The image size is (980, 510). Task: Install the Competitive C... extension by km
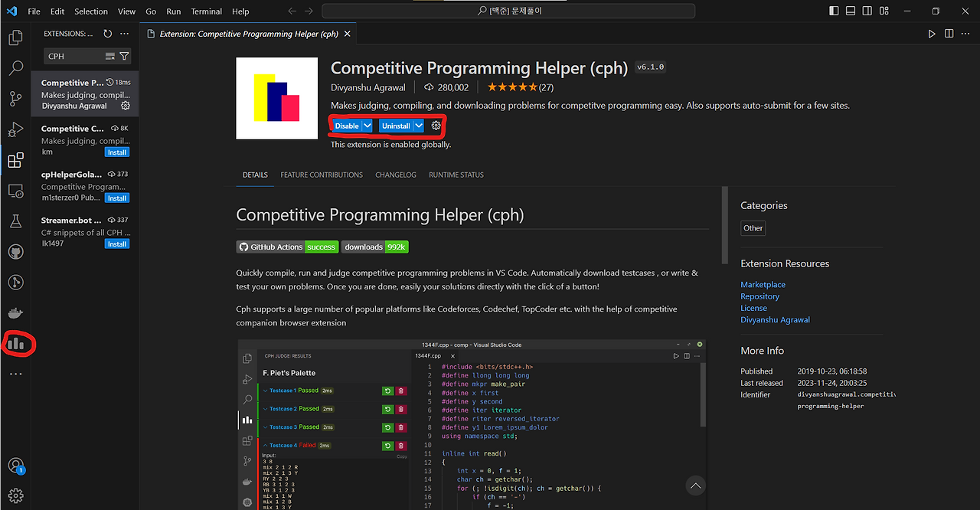[x=117, y=152]
